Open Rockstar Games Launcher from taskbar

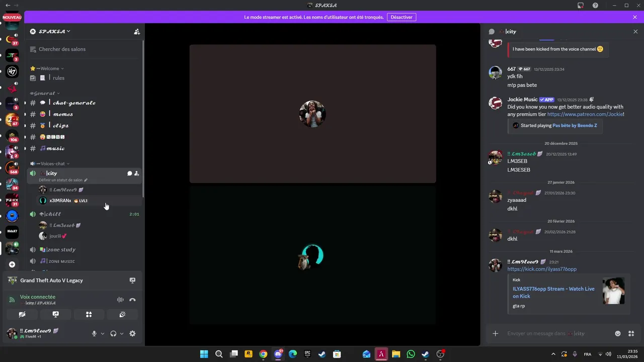click(248, 354)
